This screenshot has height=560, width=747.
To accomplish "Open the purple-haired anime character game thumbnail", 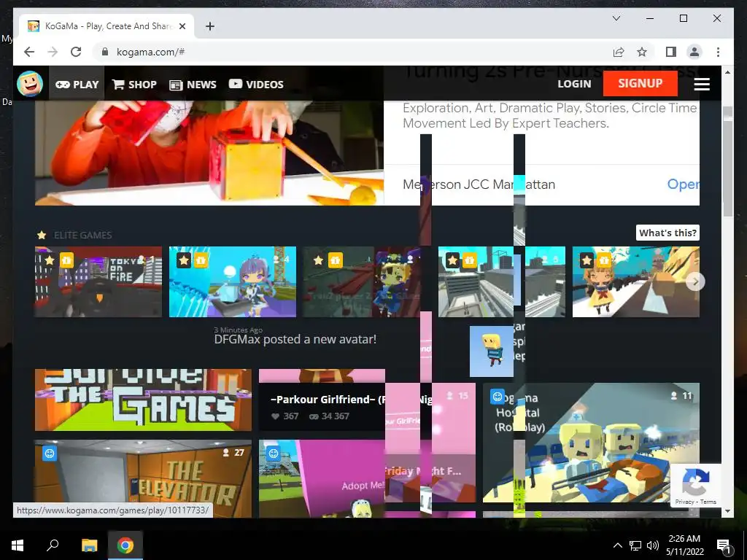I will 233,281.
